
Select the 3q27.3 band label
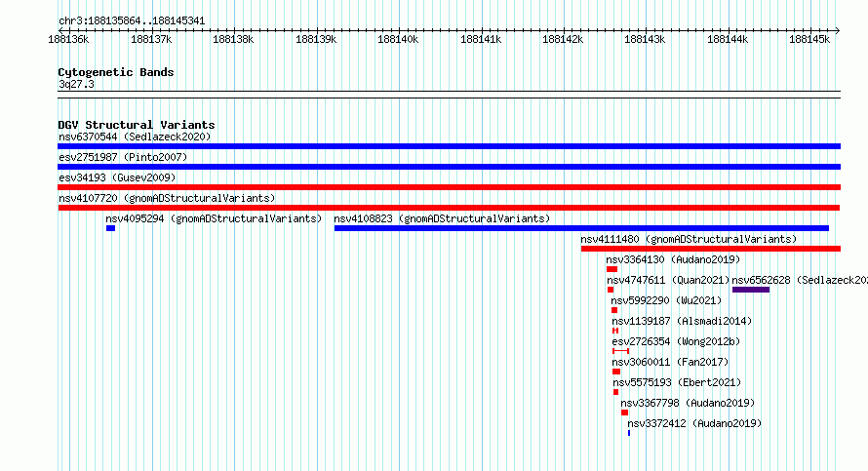click(76, 85)
